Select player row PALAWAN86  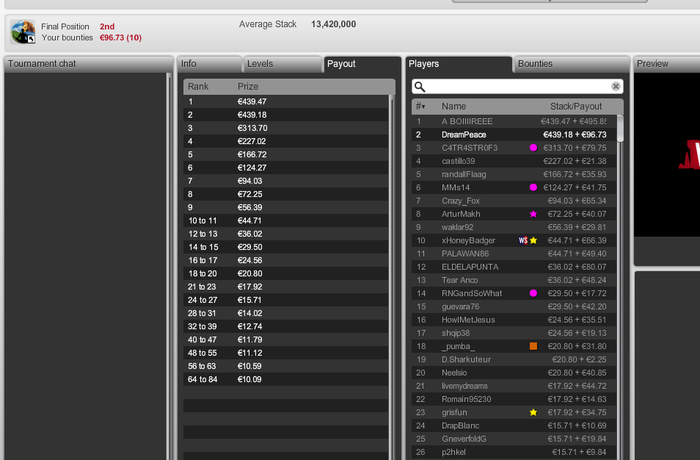514,254
